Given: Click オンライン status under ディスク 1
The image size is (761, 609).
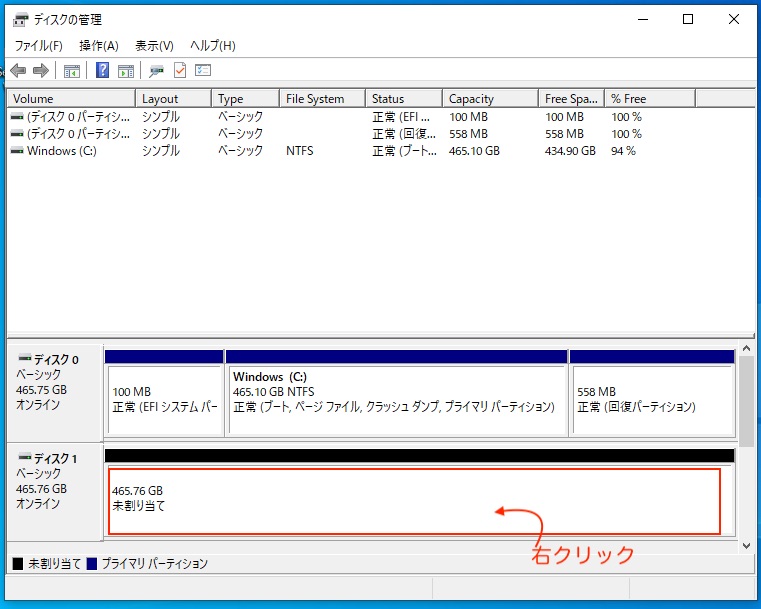Looking at the screenshot, I should point(38,504).
